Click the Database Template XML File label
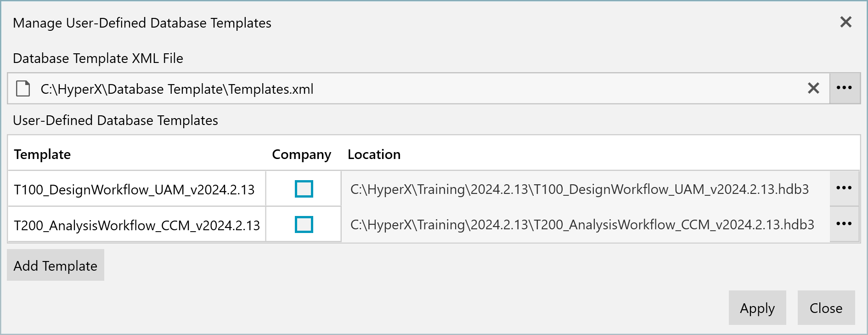This screenshot has height=335, width=868. tap(98, 58)
